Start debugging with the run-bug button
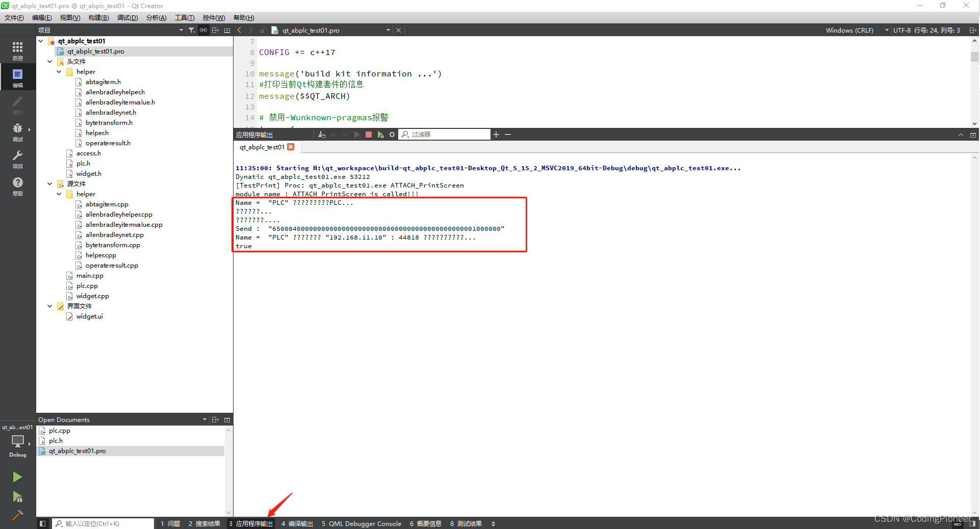Image resolution: width=980 pixels, height=529 pixels. (x=17, y=497)
